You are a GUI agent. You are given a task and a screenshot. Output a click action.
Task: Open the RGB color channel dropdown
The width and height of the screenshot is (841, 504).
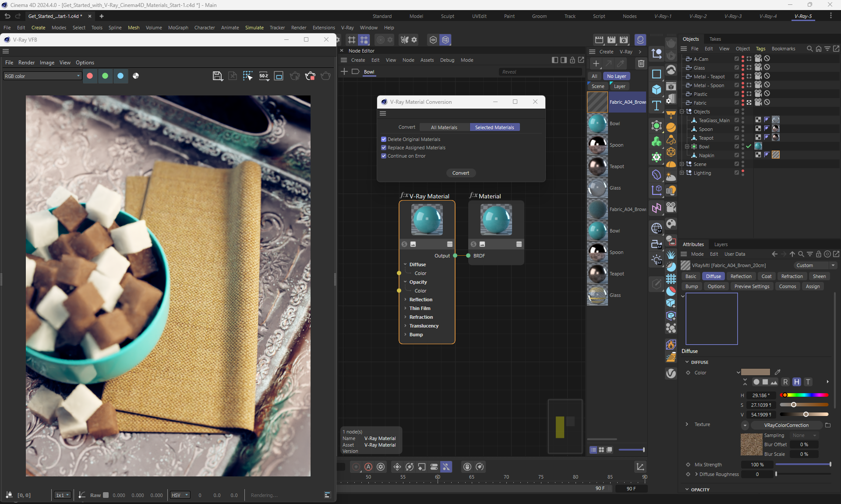[x=42, y=76]
